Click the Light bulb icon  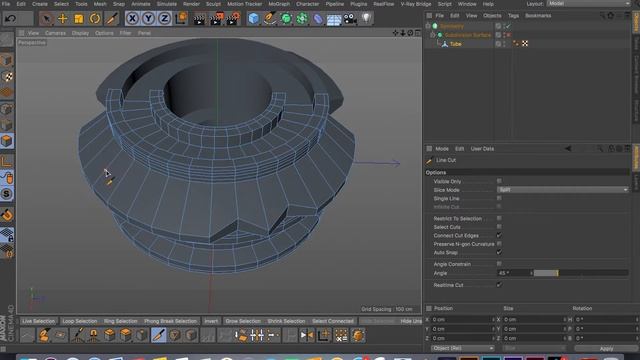coord(366,18)
